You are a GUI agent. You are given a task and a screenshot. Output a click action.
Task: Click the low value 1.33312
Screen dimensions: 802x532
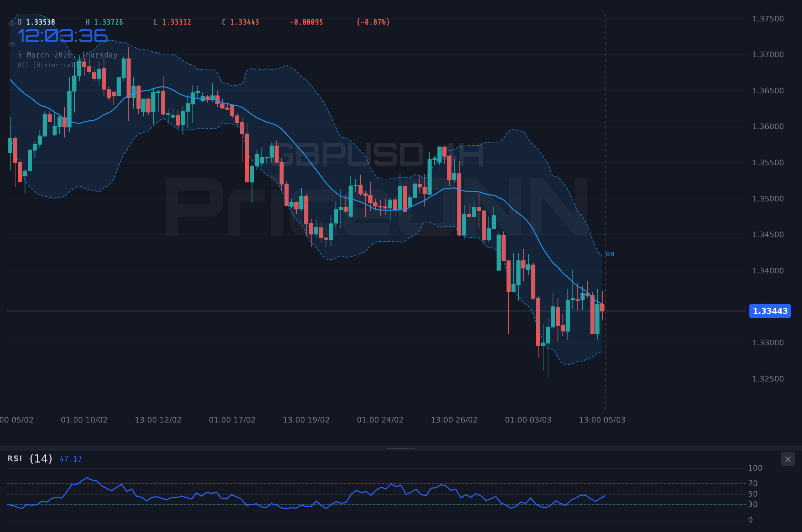click(x=176, y=22)
